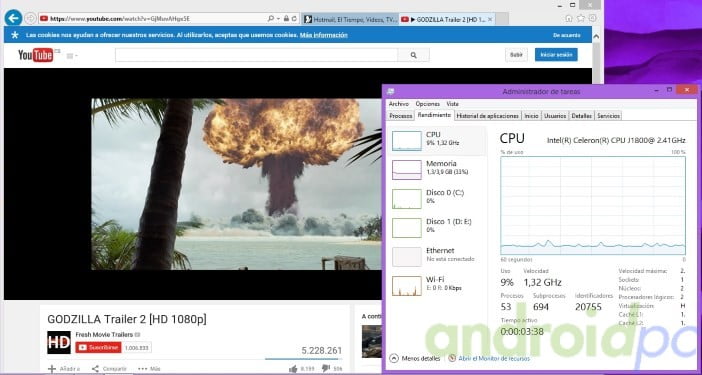Click inside the YouTube search input field

click(x=256, y=55)
